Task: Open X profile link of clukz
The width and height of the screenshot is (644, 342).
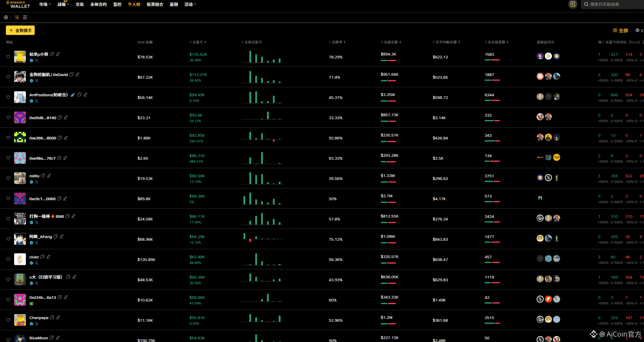Action: point(37,263)
